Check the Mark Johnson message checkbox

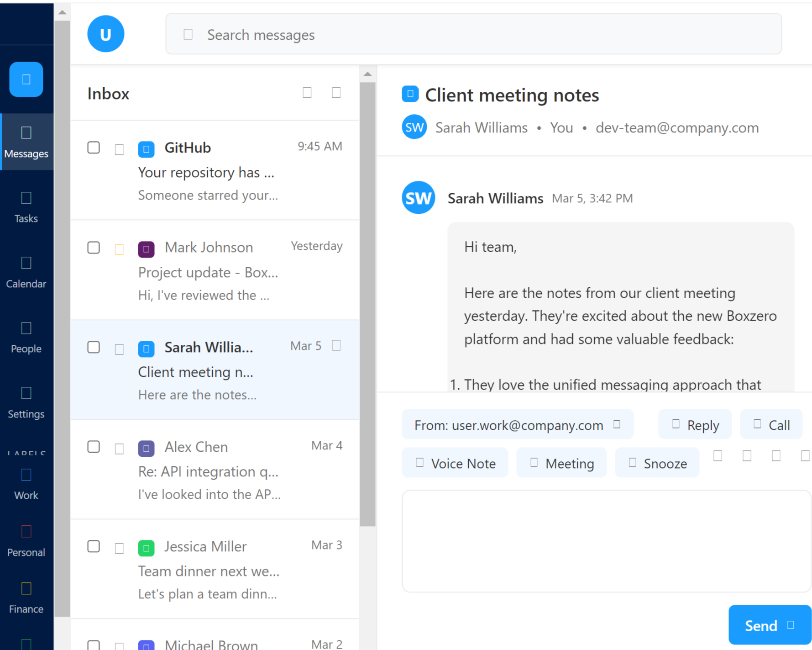click(94, 248)
